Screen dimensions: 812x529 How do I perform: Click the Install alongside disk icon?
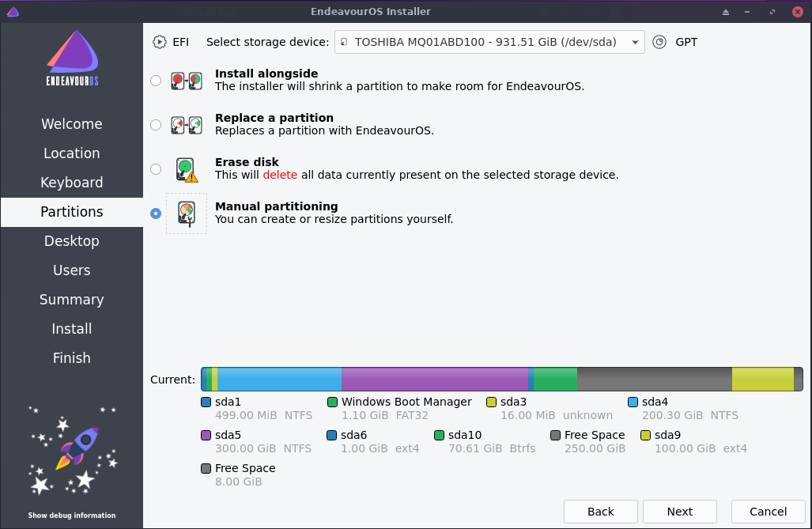[187, 80]
